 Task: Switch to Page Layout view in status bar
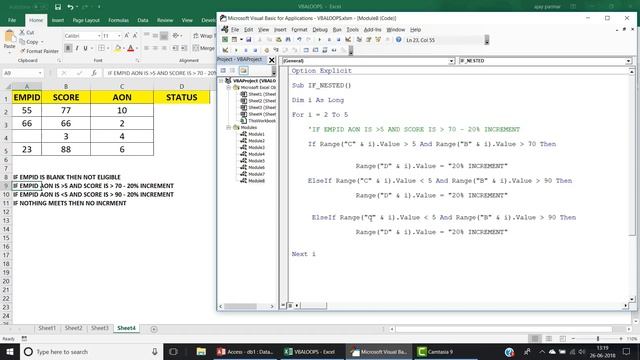tap(549, 338)
